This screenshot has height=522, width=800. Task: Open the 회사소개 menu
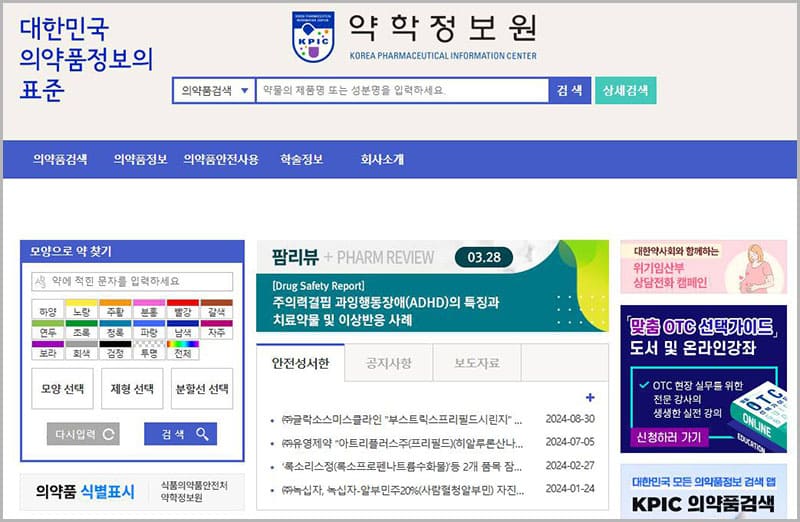coord(382,160)
